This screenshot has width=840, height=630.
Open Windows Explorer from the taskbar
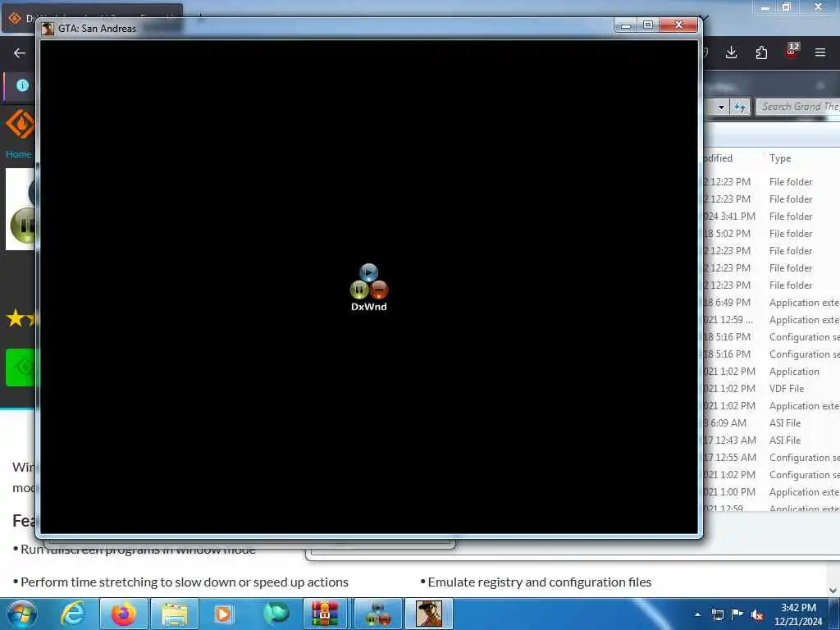(x=175, y=614)
